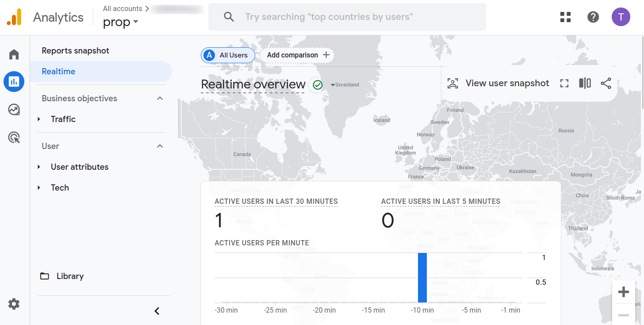Viewport: 644px width, 325px height.
Task: Click View user snapshot button
Action: (498, 83)
